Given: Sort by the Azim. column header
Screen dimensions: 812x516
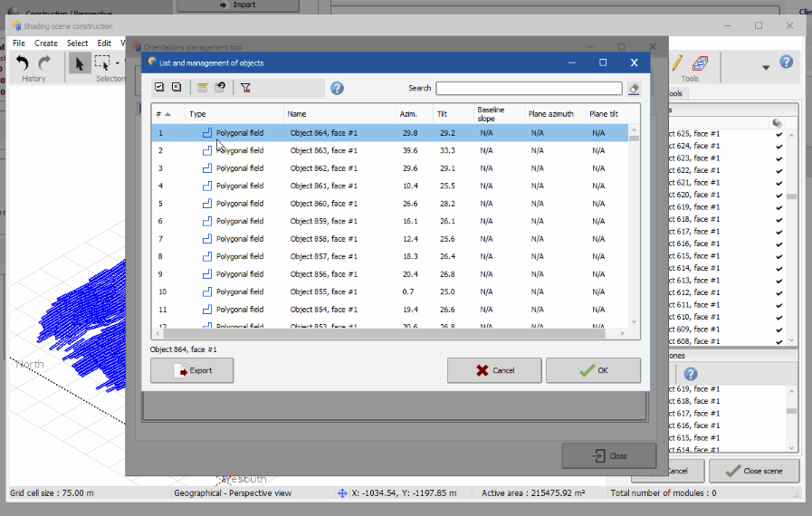Looking at the screenshot, I should (x=415, y=114).
